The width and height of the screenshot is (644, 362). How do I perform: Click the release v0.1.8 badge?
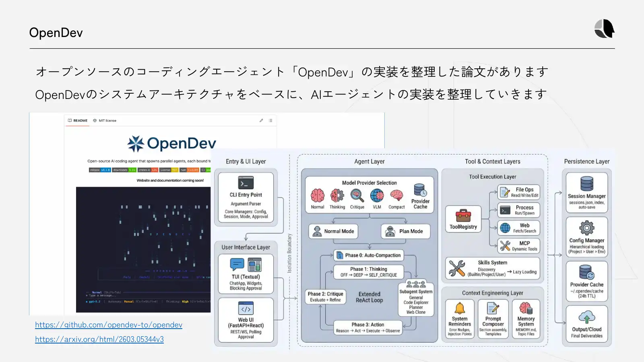[100, 170]
